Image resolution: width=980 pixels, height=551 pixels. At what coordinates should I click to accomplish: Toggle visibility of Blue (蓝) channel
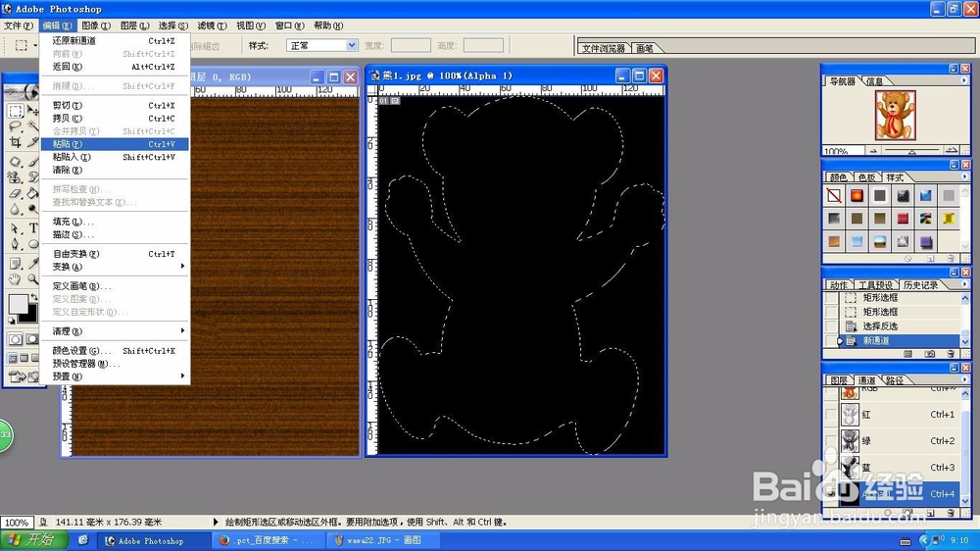[831, 468]
